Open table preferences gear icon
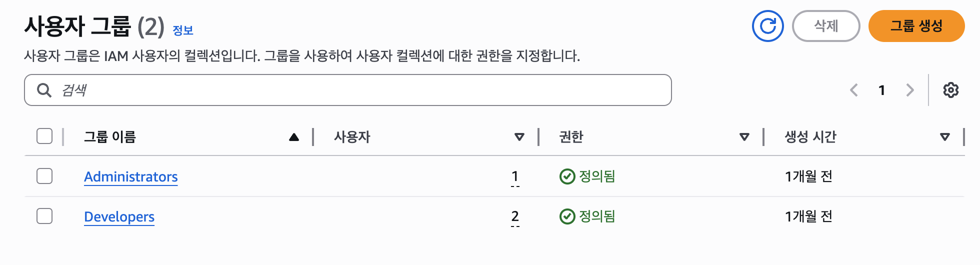This screenshot has width=980, height=265. tap(950, 90)
